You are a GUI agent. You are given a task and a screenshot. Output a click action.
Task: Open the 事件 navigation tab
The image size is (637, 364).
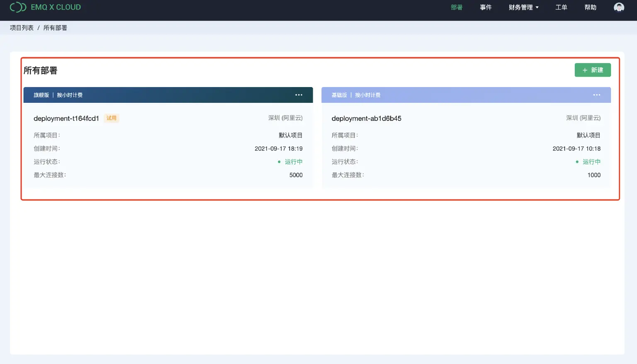(486, 7)
